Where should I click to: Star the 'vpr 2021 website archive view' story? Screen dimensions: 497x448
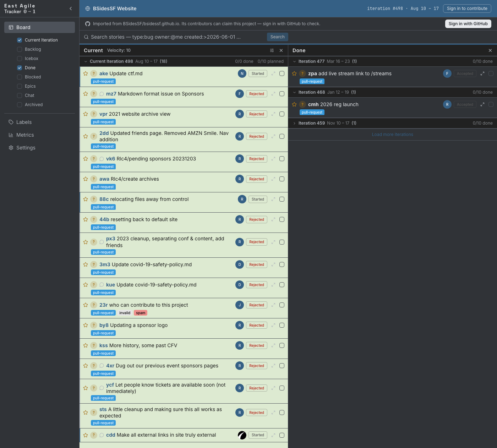(x=86, y=114)
